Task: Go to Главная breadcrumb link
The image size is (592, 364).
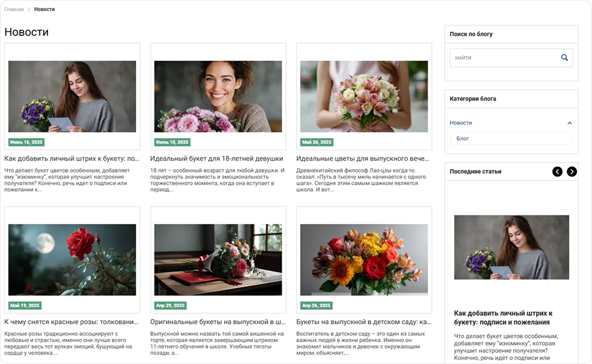Action: click(14, 9)
